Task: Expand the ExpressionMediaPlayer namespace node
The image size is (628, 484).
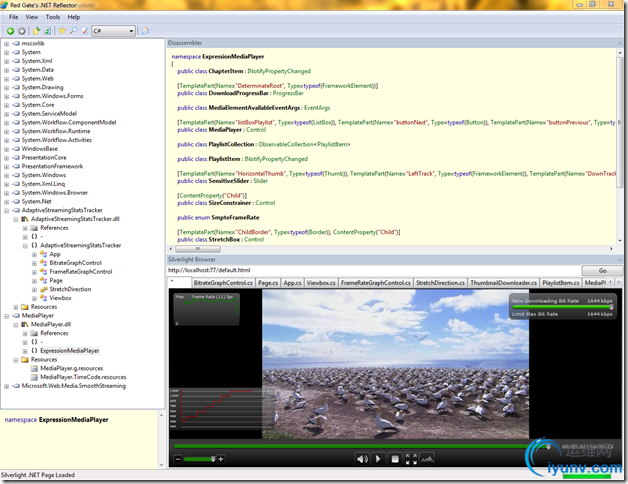Action: click(x=25, y=351)
